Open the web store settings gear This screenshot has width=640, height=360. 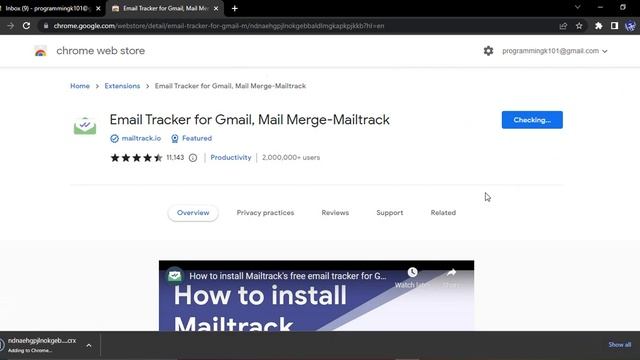tap(488, 51)
